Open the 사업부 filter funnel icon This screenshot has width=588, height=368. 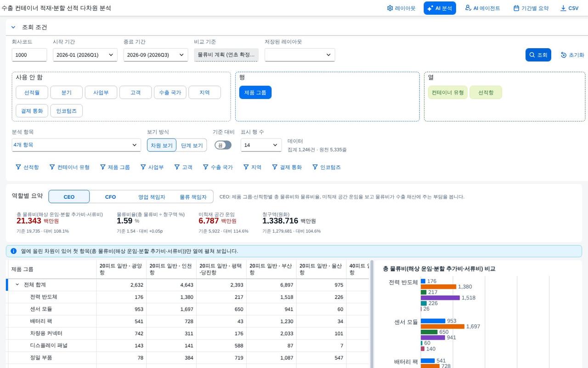coord(143,167)
